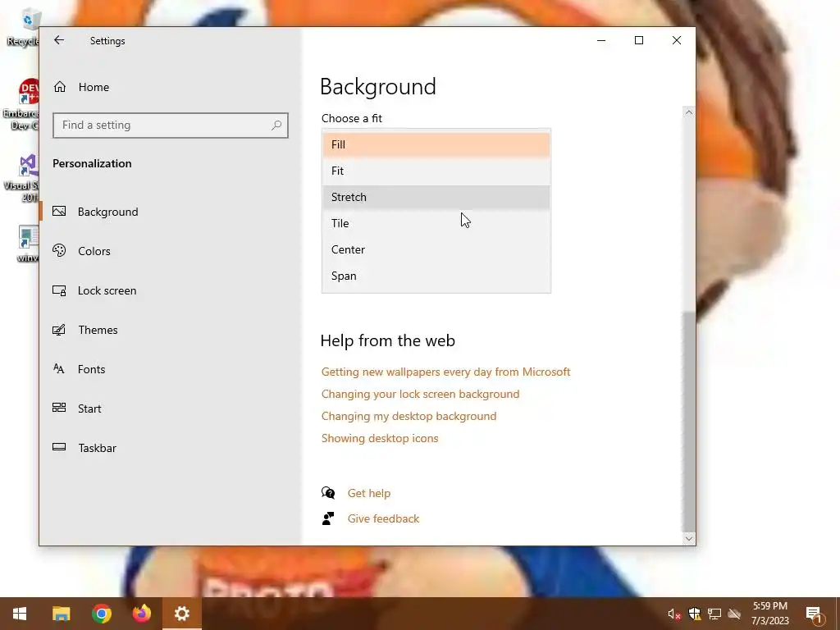The width and height of the screenshot is (840, 630).
Task: Click the Background picture icon in sidebar
Action: (59, 211)
